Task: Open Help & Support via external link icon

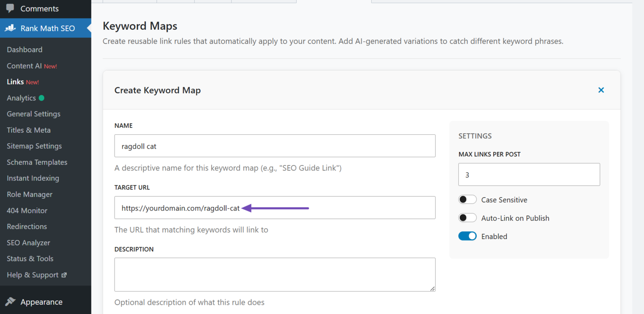Action: click(x=65, y=274)
